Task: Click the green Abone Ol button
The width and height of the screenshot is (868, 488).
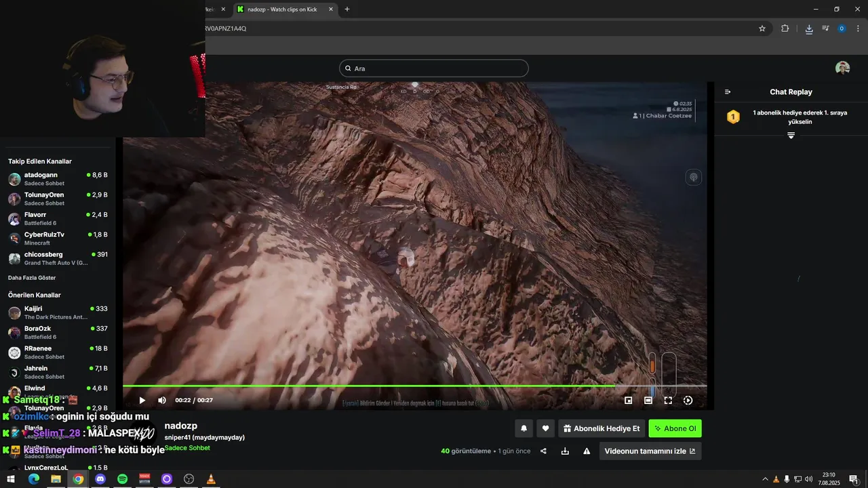Action: click(x=675, y=428)
